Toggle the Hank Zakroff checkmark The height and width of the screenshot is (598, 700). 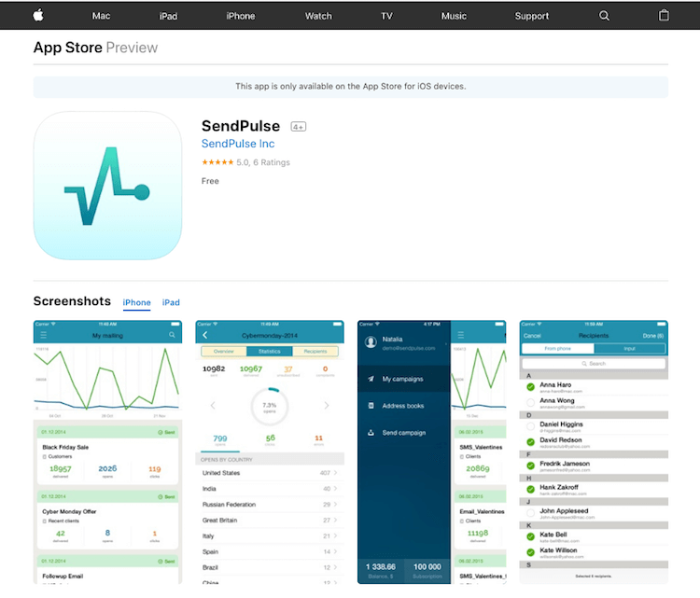pyautogui.click(x=530, y=490)
